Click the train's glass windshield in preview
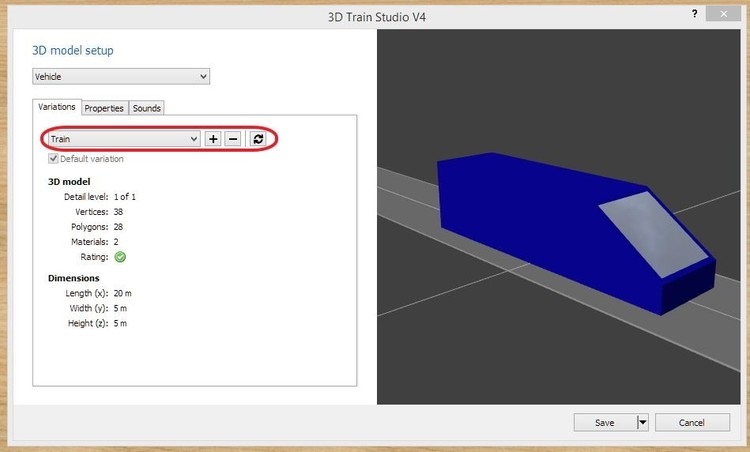This screenshot has width=750, height=452. [653, 234]
